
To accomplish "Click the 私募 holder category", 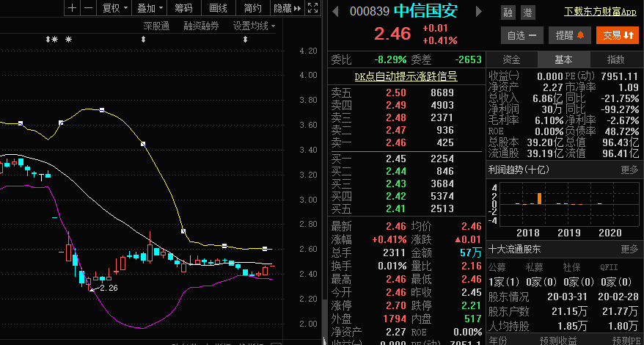I will pyautogui.click(x=534, y=267).
